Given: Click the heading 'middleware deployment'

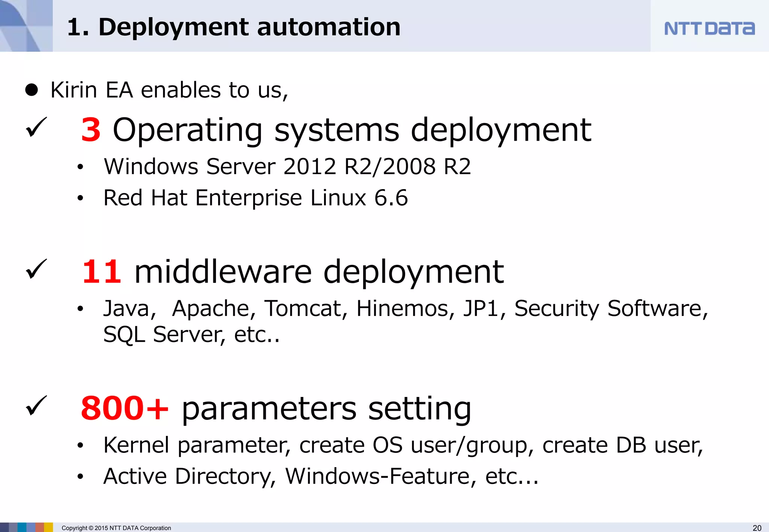Looking at the screenshot, I should click(319, 272).
